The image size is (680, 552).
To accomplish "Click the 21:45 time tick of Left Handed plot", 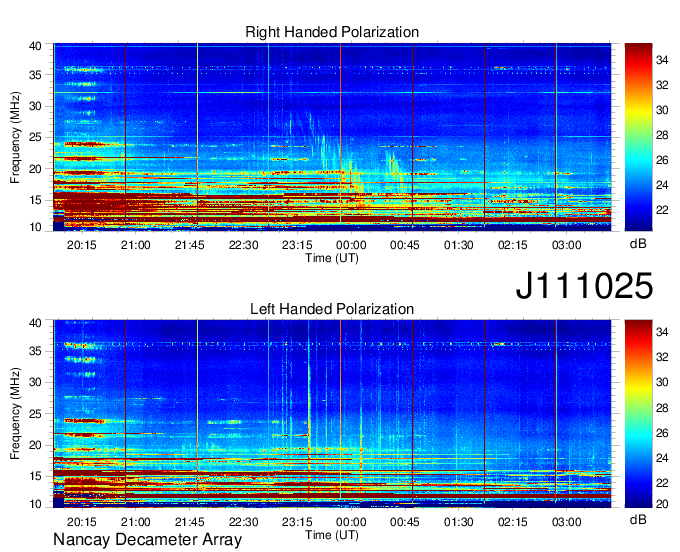I will [190, 522].
